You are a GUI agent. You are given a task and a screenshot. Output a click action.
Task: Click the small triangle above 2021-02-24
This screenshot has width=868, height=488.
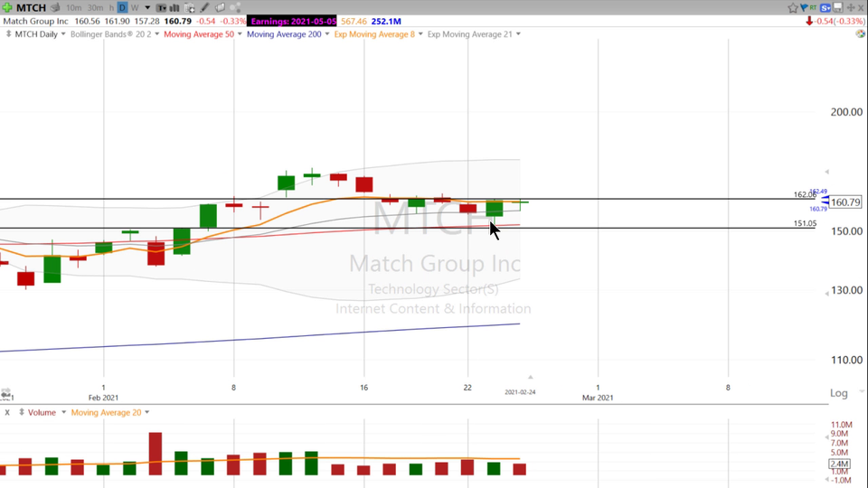(x=531, y=377)
